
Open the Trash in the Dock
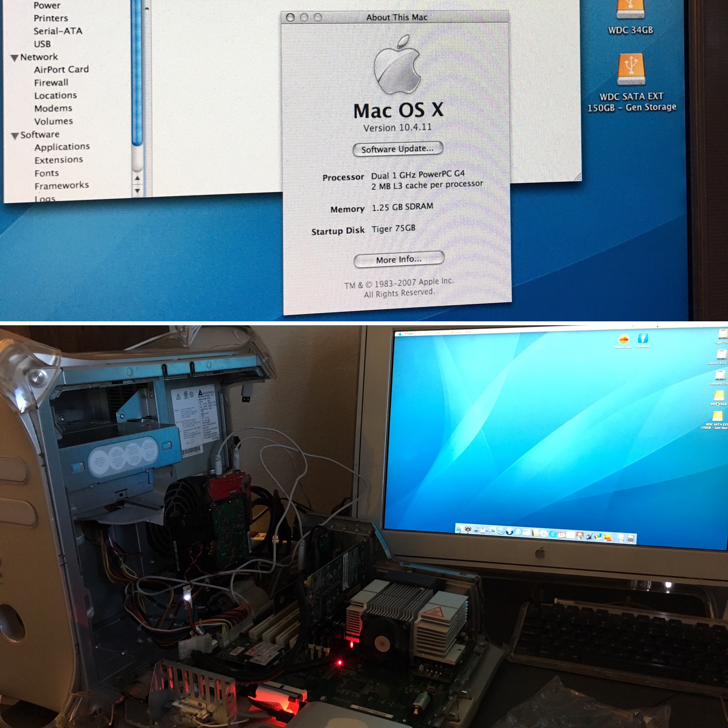click(x=631, y=539)
